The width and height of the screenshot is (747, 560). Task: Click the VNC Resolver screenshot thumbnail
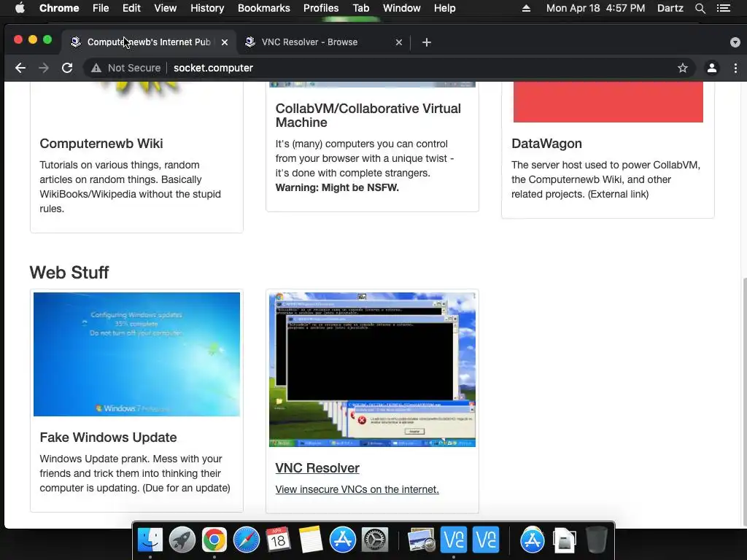point(372,370)
